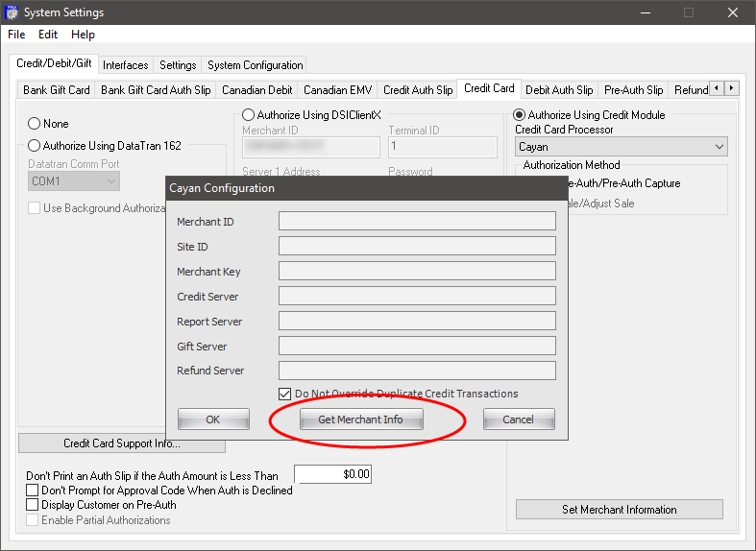Open the Edit menu
This screenshot has width=756, height=551.
click(48, 35)
